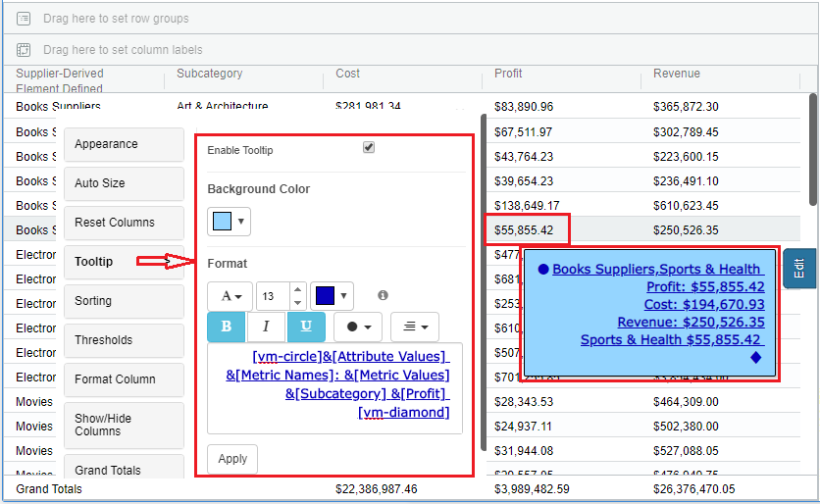
Task: Click the profit cell $28,343.53
Action: pyautogui.click(x=524, y=402)
